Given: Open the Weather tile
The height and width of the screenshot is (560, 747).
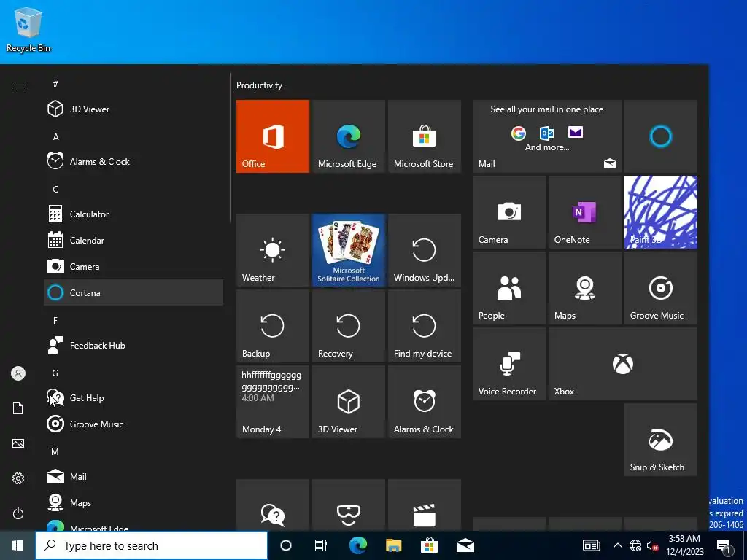Looking at the screenshot, I should tap(273, 250).
